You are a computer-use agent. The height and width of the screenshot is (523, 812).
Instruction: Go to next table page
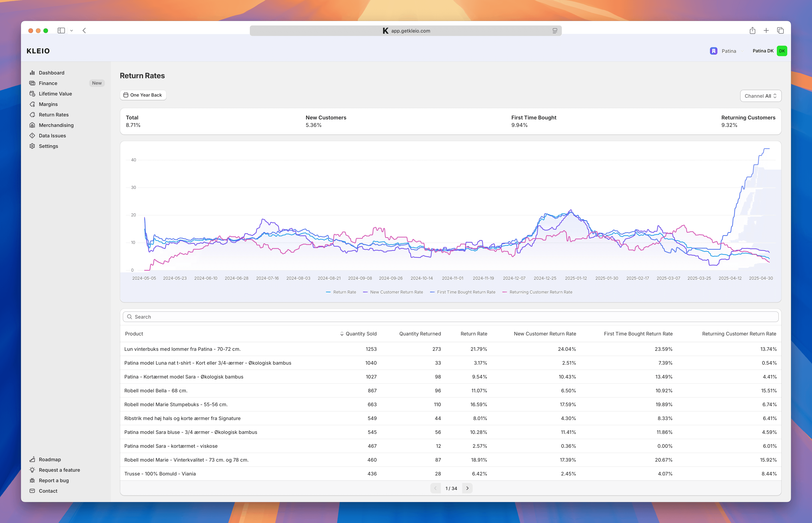(467, 488)
